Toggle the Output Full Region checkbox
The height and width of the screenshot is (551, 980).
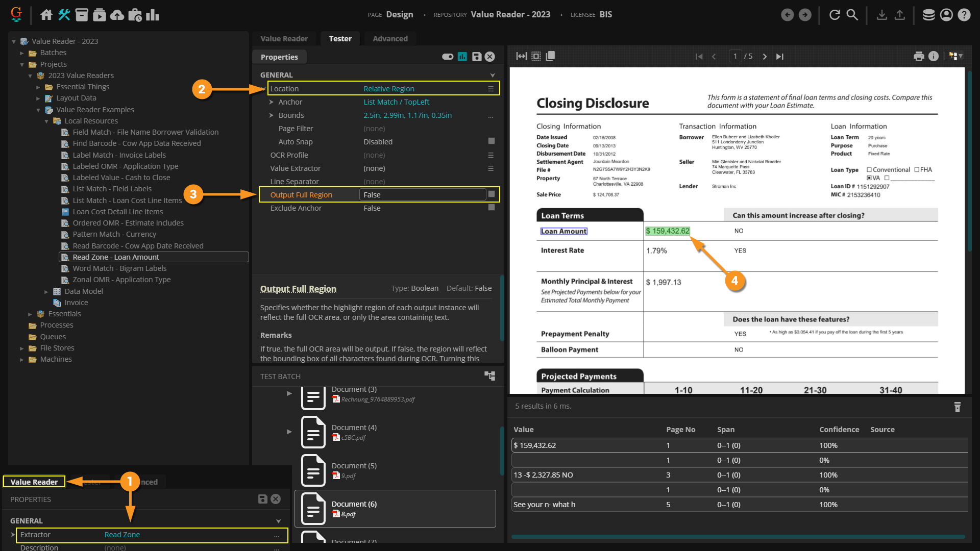tap(492, 194)
